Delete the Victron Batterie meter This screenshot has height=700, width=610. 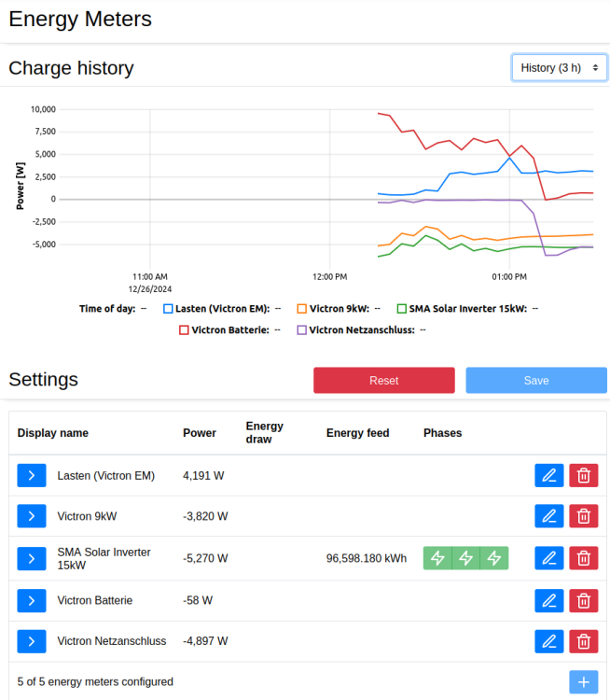coord(584,600)
